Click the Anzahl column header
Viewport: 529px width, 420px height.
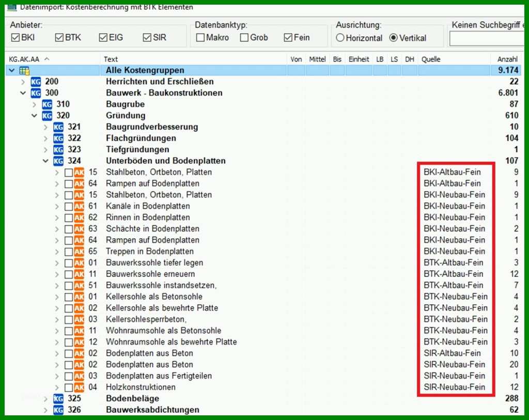pyautogui.click(x=507, y=59)
